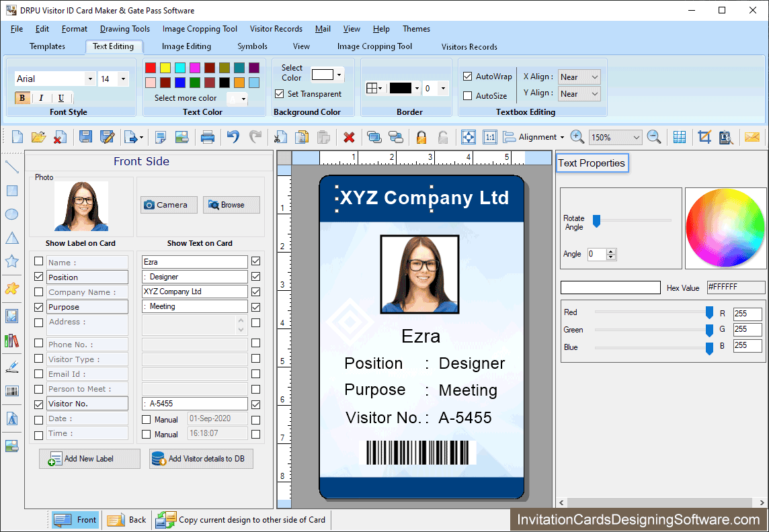
Task: Click the Add Visitor details to DB button
Action: point(200,458)
